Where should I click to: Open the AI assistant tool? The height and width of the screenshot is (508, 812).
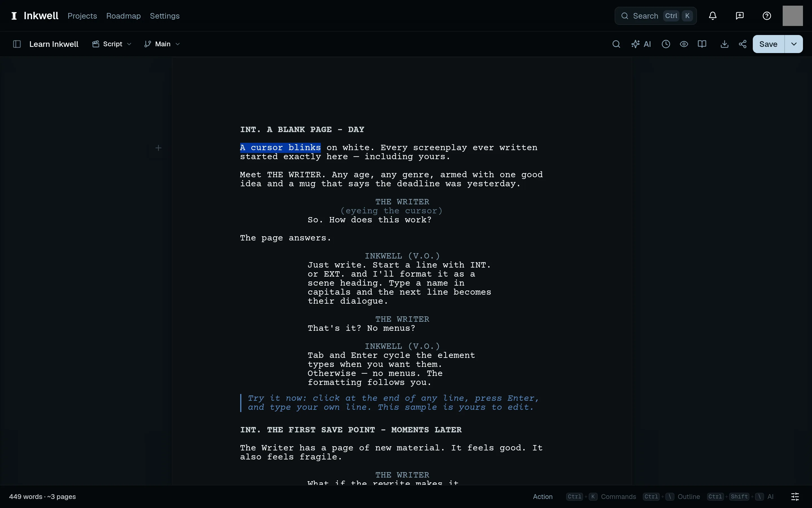pos(641,44)
